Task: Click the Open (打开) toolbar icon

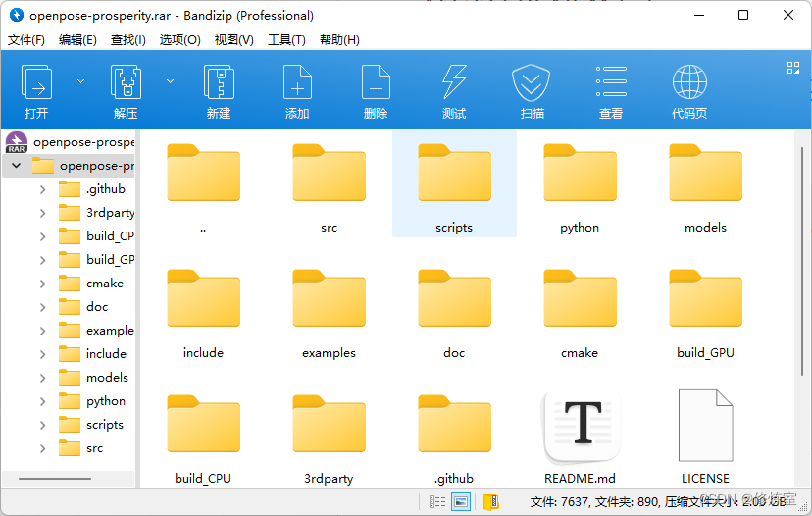Action: coord(36,81)
